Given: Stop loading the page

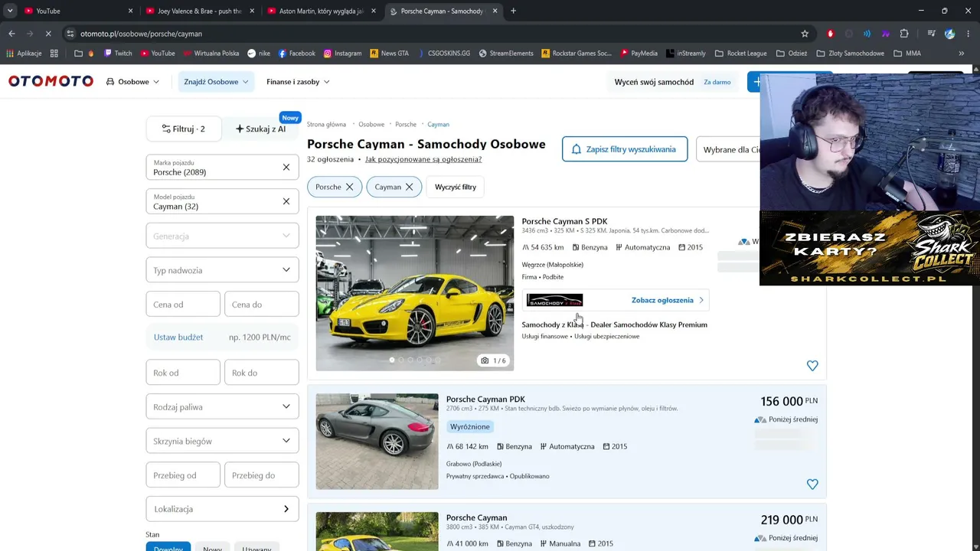Looking at the screenshot, I should tap(47, 34).
